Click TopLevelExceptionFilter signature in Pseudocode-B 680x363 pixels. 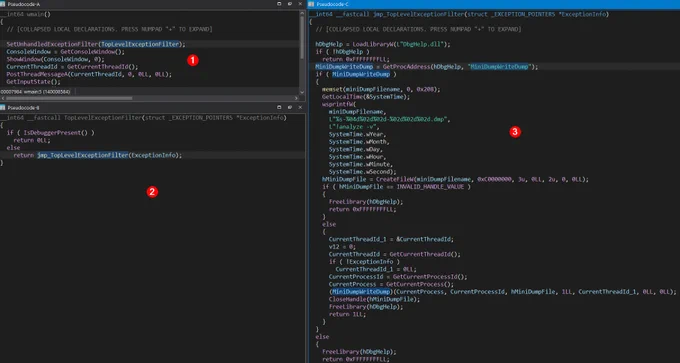[143, 118]
